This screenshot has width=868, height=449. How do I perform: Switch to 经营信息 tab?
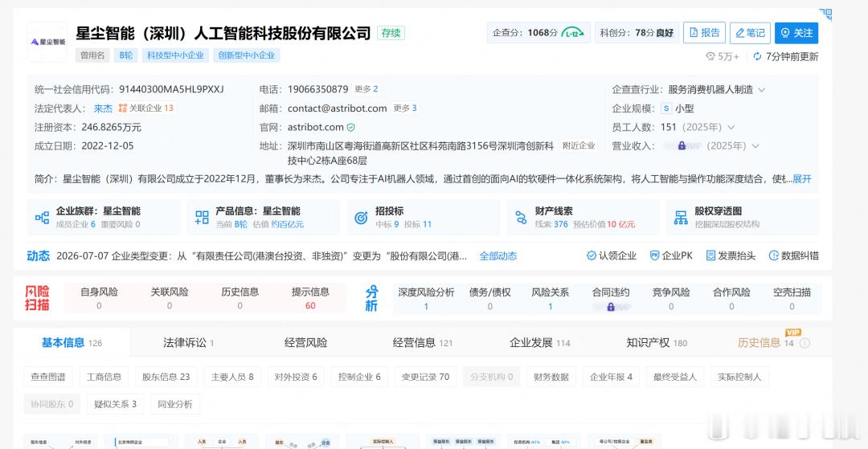click(423, 343)
